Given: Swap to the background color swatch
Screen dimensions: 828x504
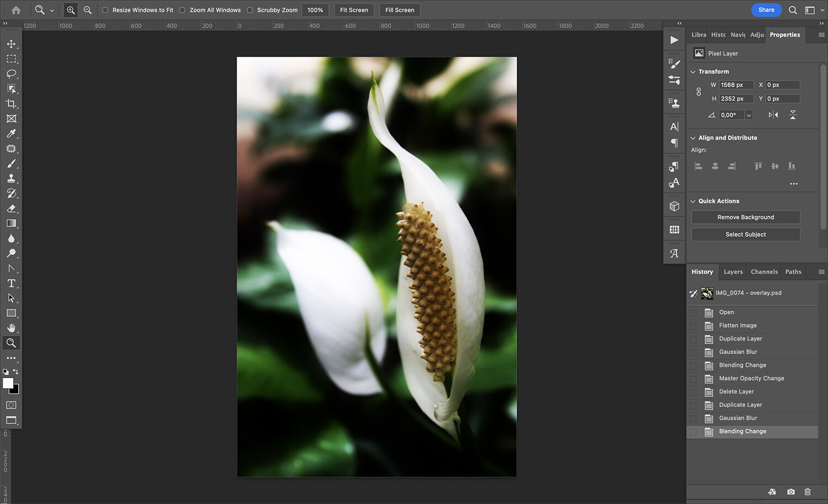Looking at the screenshot, I should (x=15, y=372).
